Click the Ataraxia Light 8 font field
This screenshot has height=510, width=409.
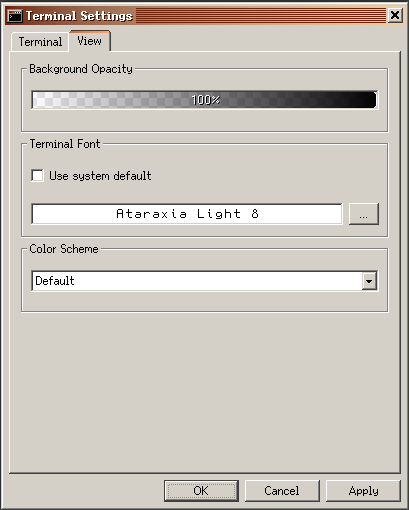[x=187, y=214]
